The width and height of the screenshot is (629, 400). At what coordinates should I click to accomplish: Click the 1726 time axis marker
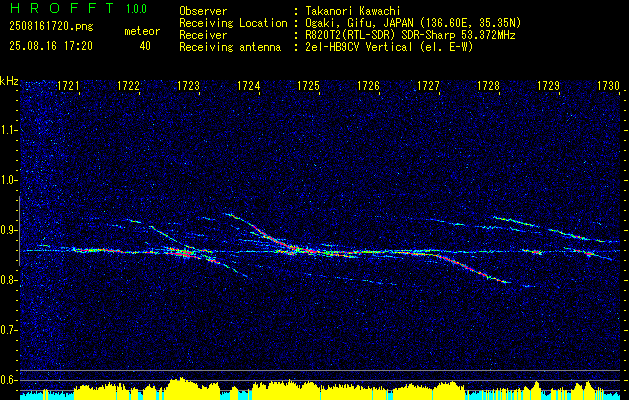[369, 86]
